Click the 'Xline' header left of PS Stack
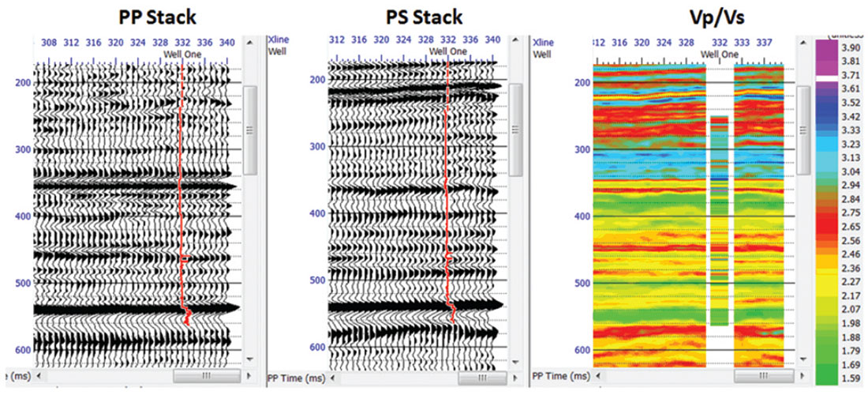Image resolution: width=868 pixels, height=395 pixels. pos(279,40)
